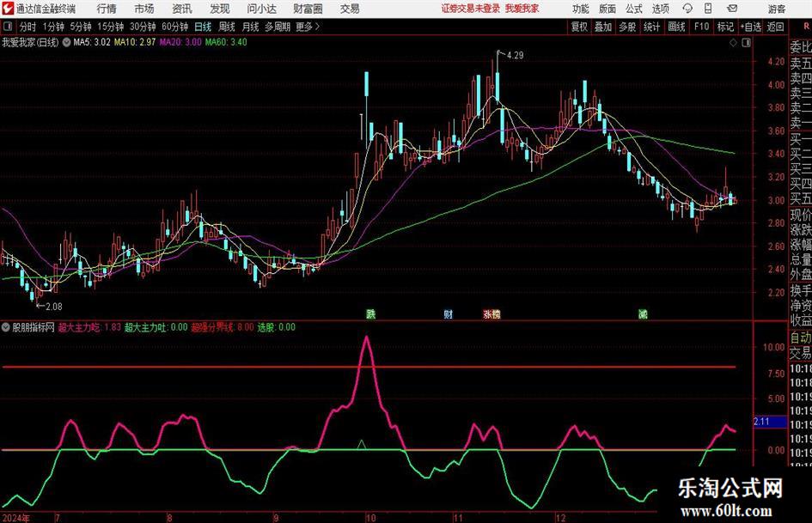
Task: Click the 返回 back button
Action: [775, 27]
